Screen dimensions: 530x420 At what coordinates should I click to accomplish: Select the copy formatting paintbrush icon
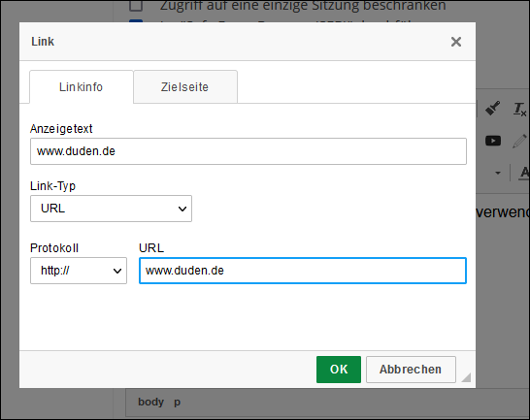coord(492,109)
